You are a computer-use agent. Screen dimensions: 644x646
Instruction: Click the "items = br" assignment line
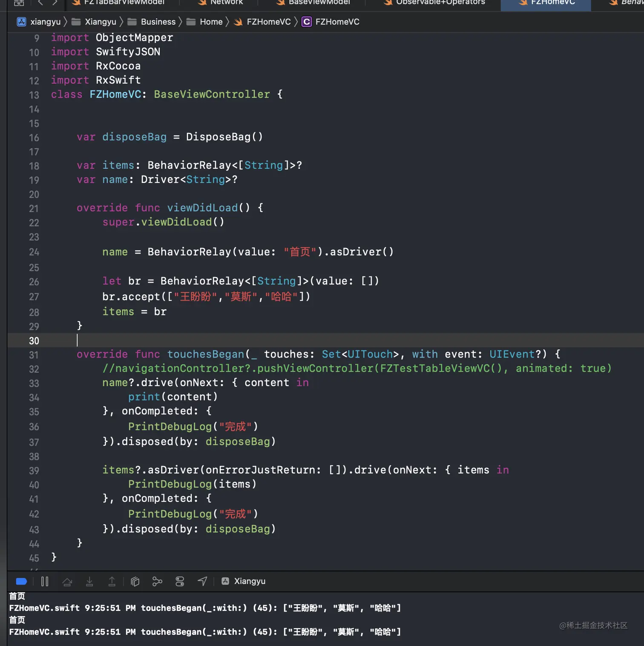pos(134,312)
